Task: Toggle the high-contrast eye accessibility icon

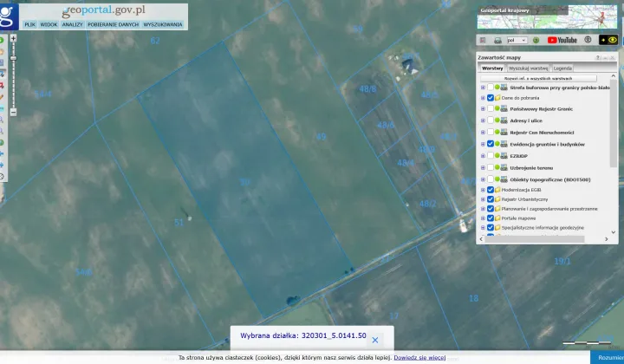Action: click(608, 40)
